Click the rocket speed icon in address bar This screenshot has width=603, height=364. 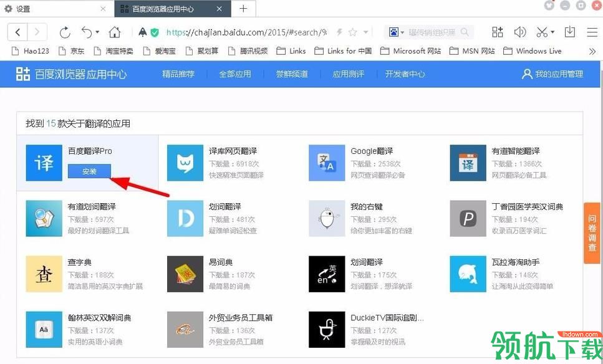(x=143, y=32)
